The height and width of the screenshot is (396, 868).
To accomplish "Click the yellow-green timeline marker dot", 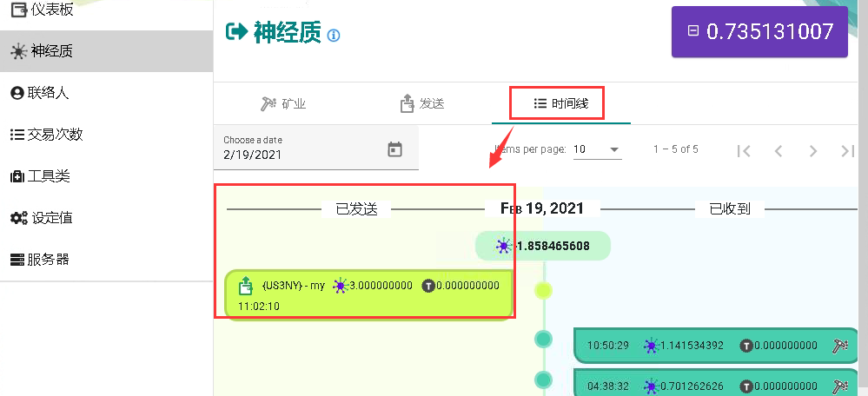I will pos(544,290).
